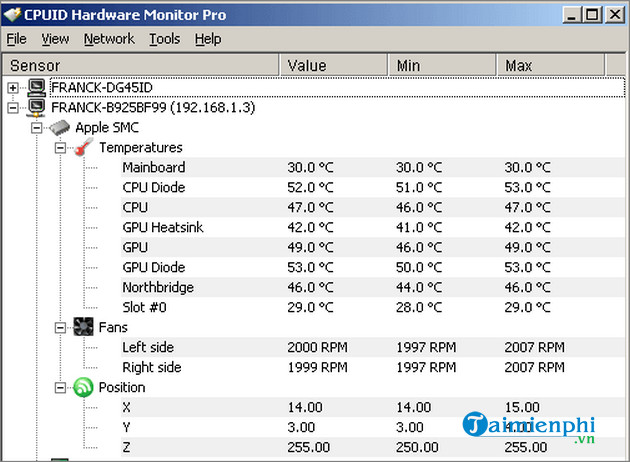Maximize the Hardware Monitor Pro window

pos(592,15)
